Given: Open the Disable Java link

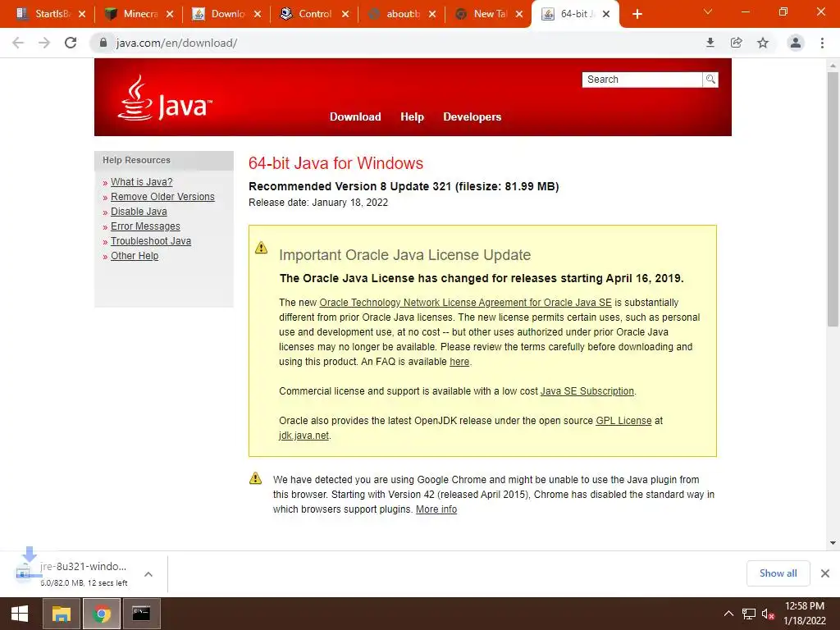Looking at the screenshot, I should (139, 212).
